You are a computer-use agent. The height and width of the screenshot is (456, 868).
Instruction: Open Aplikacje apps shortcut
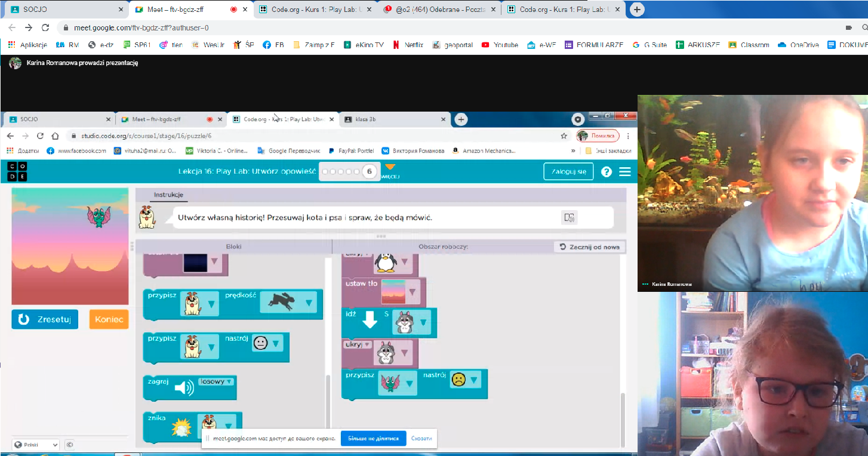tap(27, 45)
